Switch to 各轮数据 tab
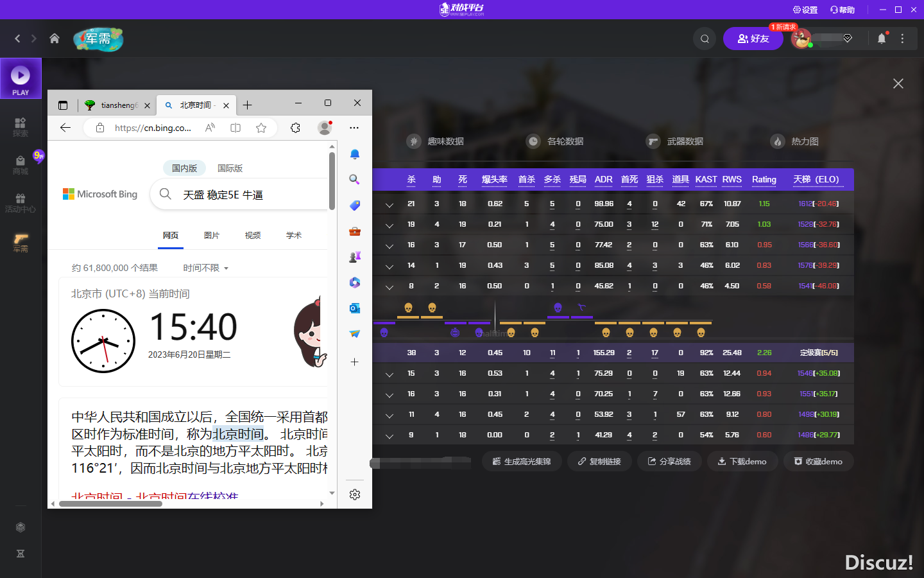This screenshot has width=924, height=578. tap(555, 141)
